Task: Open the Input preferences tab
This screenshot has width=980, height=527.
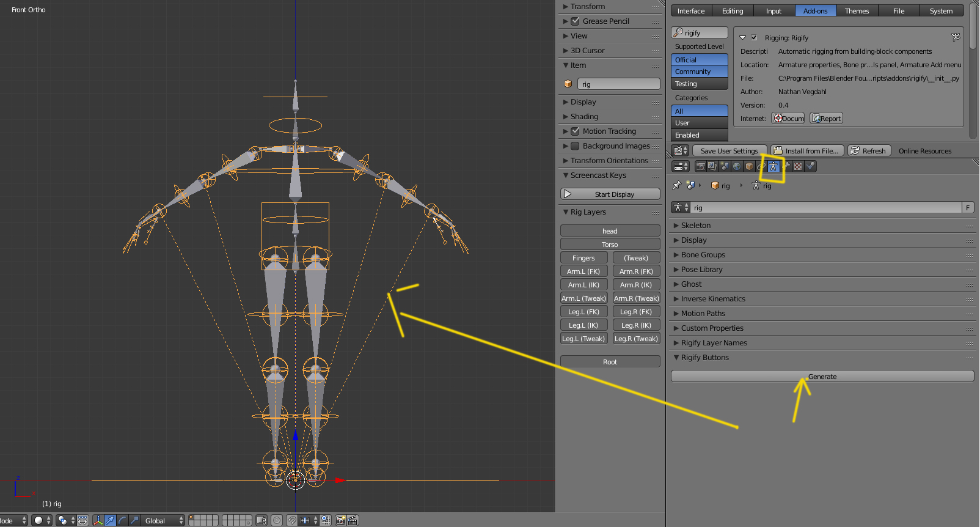Action: coord(773,11)
